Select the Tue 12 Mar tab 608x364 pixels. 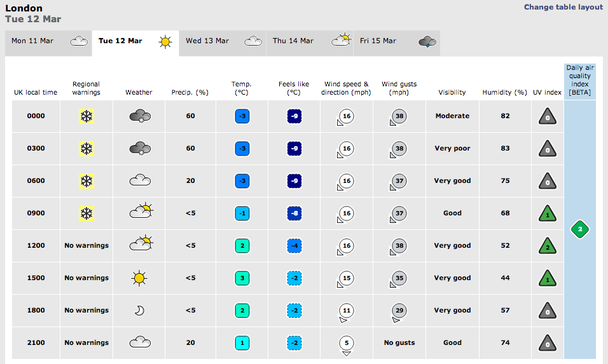135,43
